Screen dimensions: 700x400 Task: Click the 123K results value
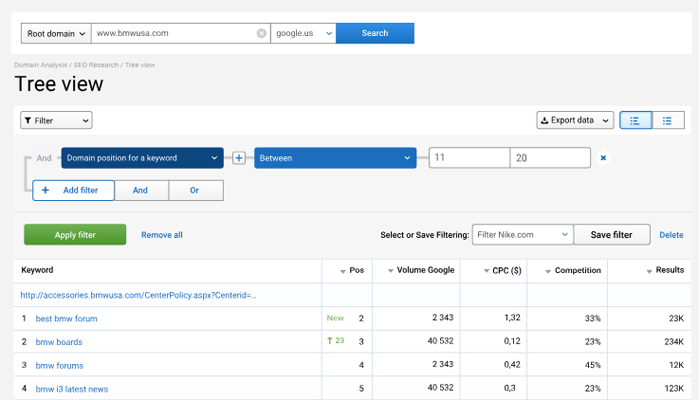(674, 388)
